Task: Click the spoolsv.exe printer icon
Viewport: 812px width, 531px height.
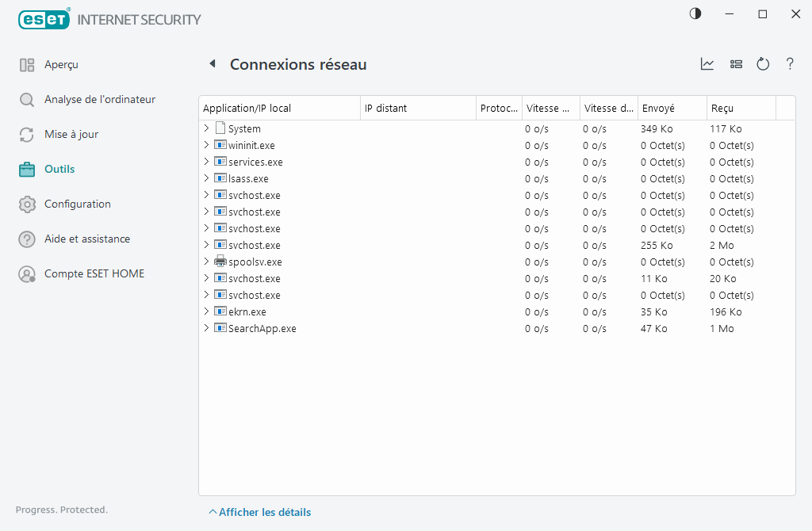Action: pos(220,262)
